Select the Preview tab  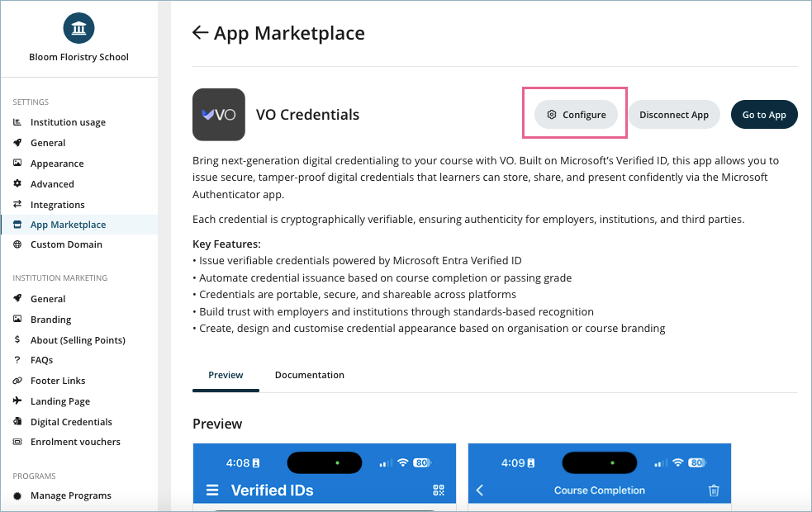click(x=226, y=375)
